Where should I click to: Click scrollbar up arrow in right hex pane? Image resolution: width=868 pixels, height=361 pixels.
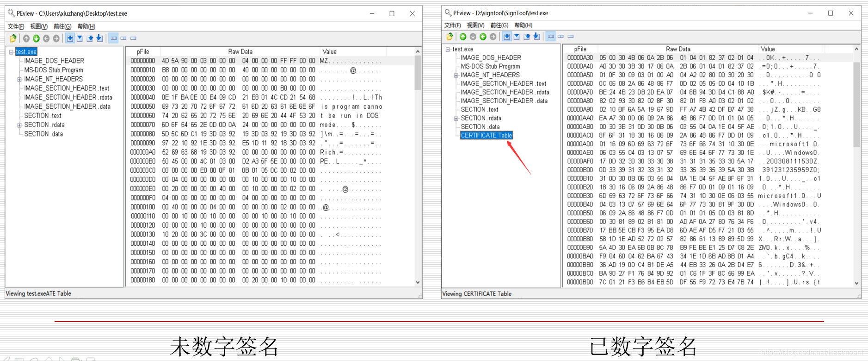pyautogui.click(x=856, y=49)
